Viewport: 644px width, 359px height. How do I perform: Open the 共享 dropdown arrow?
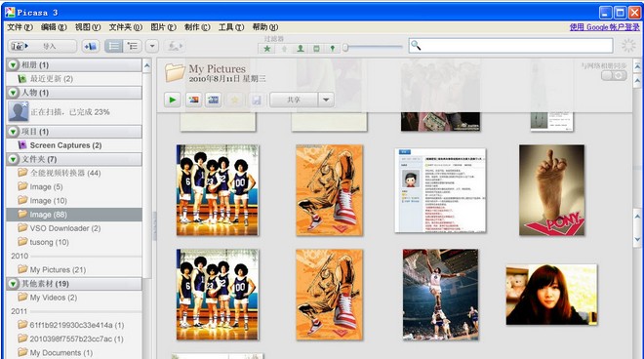point(326,100)
